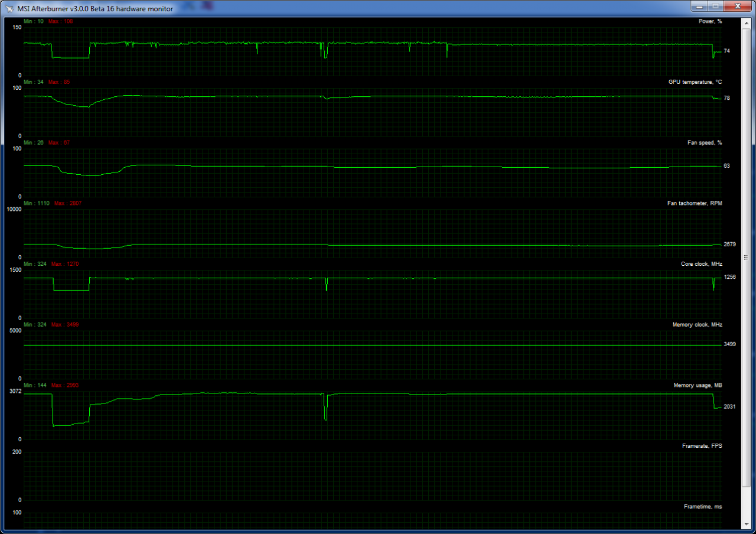
Task: Click the vertical scrollbar thumb
Action: pyautogui.click(x=746, y=257)
